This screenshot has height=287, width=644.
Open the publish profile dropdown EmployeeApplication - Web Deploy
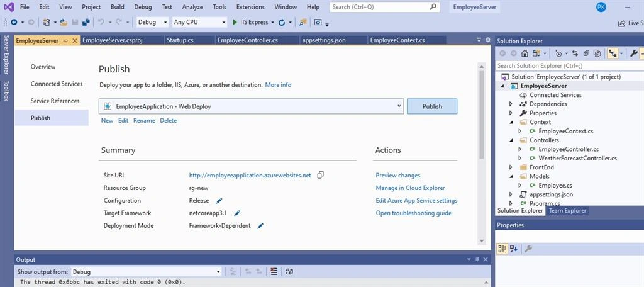click(252, 106)
